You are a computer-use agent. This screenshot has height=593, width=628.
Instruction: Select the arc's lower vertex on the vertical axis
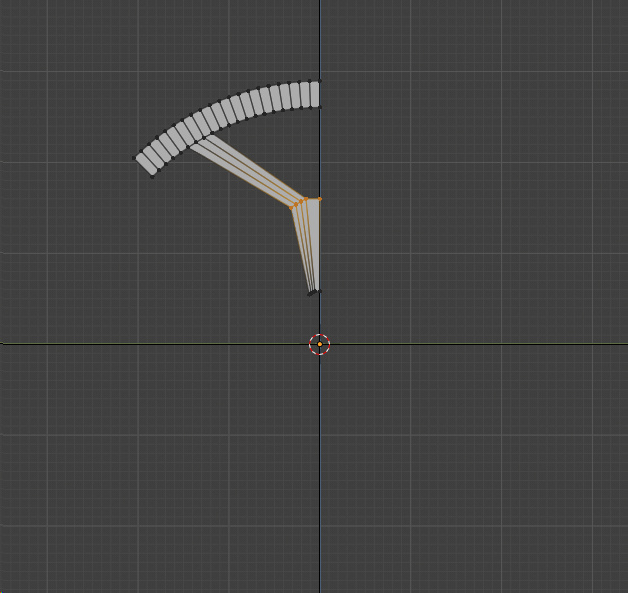click(320, 107)
